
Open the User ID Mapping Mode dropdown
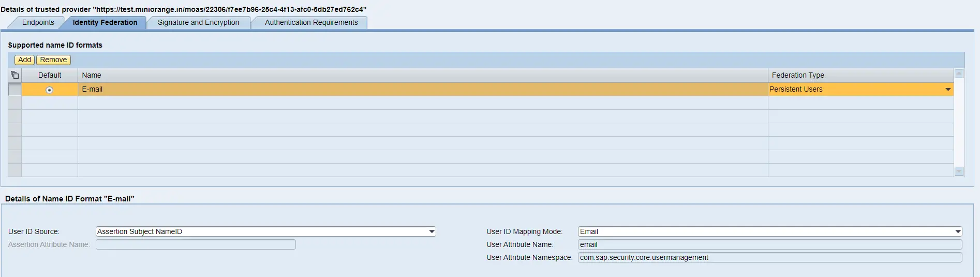tap(958, 231)
